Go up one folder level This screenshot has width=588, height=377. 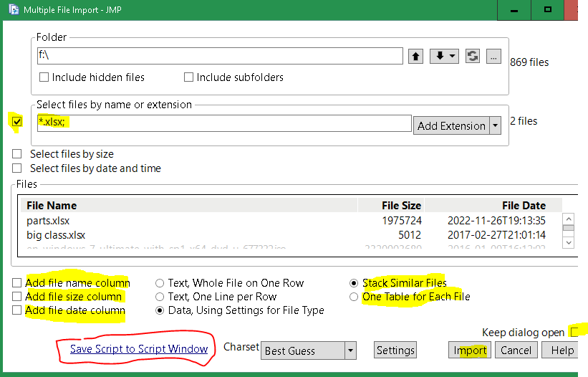tap(415, 57)
